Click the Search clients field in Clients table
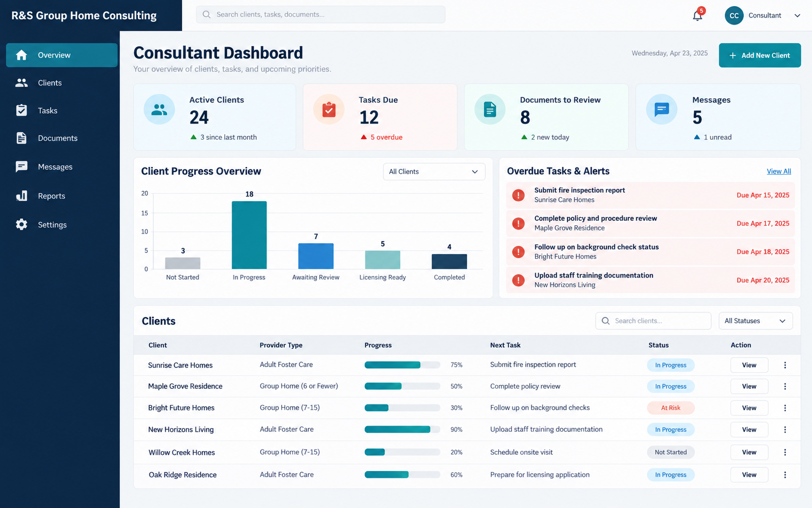The height and width of the screenshot is (508, 812). point(653,321)
